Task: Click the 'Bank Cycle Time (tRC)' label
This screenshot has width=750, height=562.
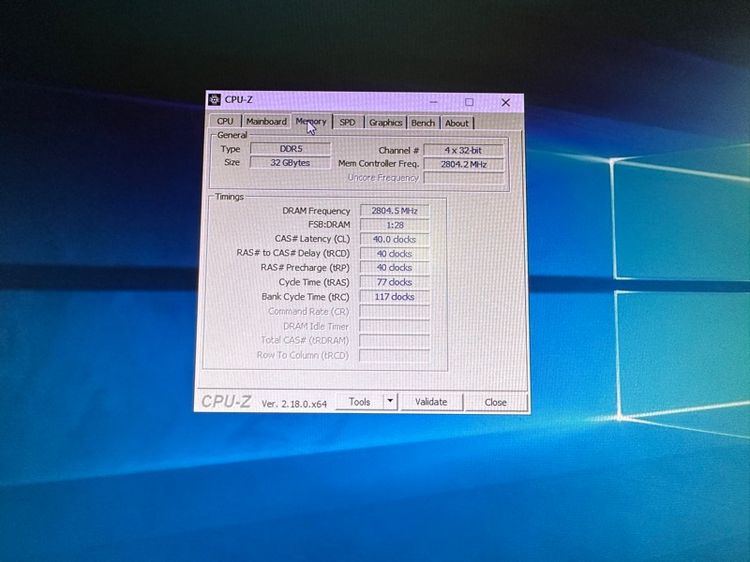Action: point(305,297)
